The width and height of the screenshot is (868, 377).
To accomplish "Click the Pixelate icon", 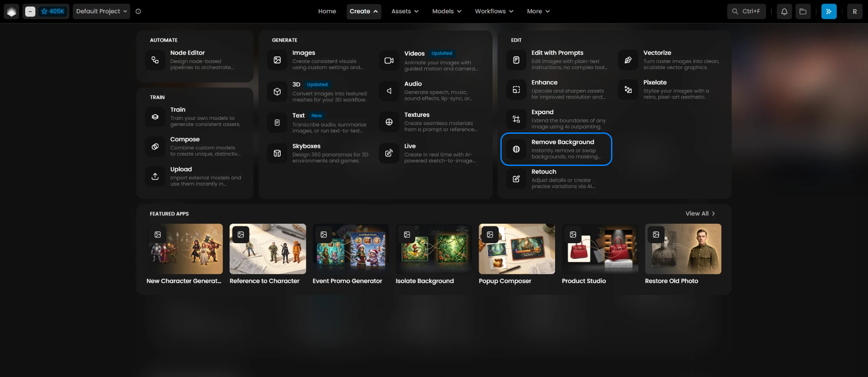I will pyautogui.click(x=628, y=89).
